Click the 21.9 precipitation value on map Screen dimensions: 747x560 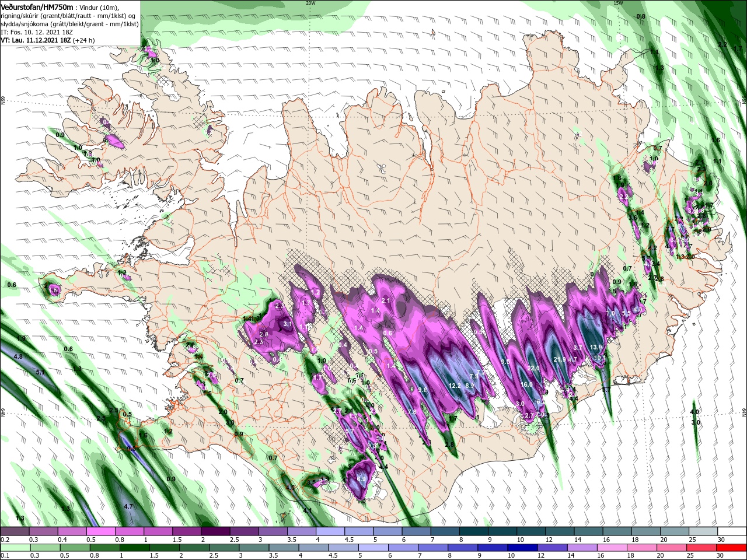point(560,359)
